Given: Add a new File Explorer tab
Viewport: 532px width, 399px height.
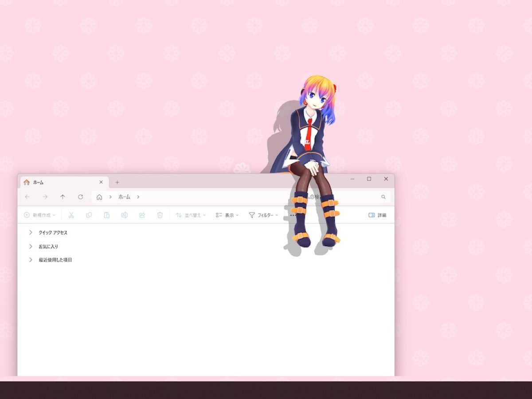Looking at the screenshot, I should click(x=117, y=182).
